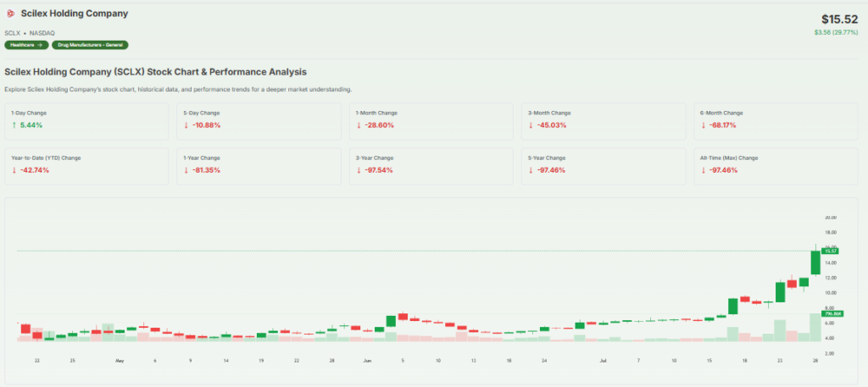The width and height of the screenshot is (868, 387).
Task: Click the $15.52 current price
Action: [839, 19]
